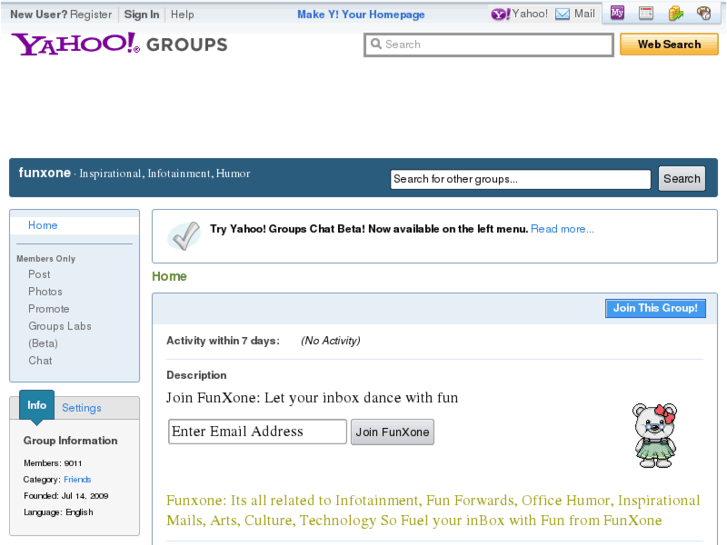The width and height of the screenshot is (727, 545).
Task: Click the Join FunXone button
Action: click(x=392, y=432)
